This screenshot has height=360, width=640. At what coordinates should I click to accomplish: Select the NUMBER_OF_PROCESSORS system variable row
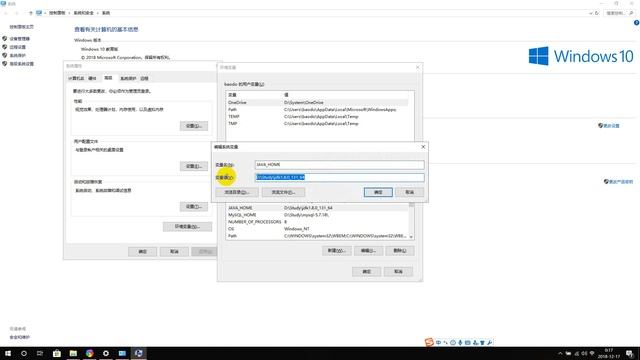pos(317,222)
